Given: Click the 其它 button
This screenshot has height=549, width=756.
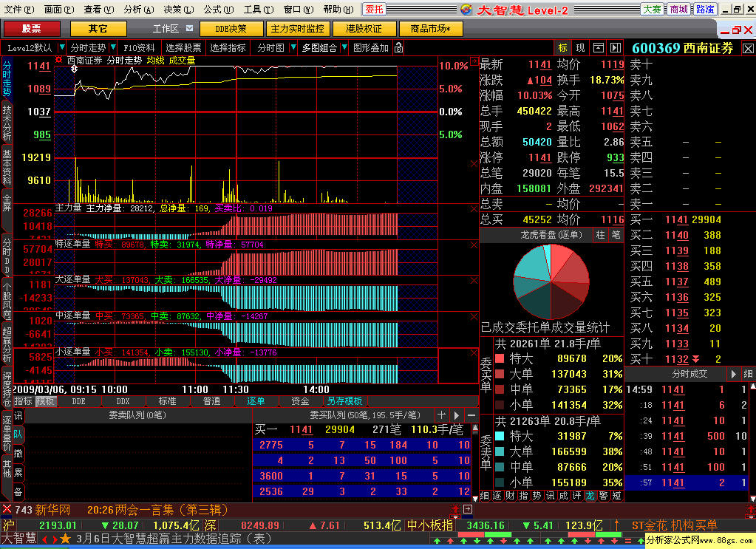Looking at the screenshot, I should 98,28.
